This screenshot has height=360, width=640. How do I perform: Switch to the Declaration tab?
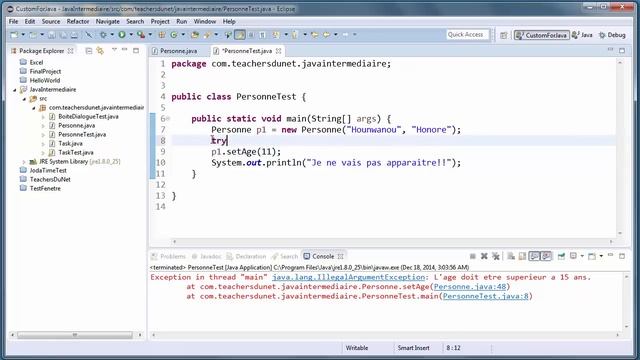click(246, 256)
